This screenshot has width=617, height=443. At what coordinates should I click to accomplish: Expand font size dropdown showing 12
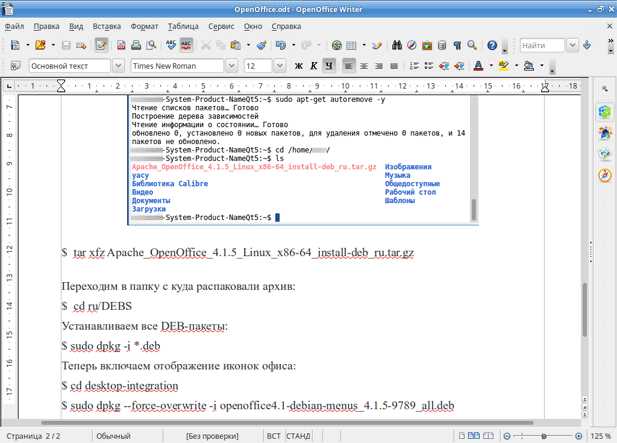pos(279,66)
